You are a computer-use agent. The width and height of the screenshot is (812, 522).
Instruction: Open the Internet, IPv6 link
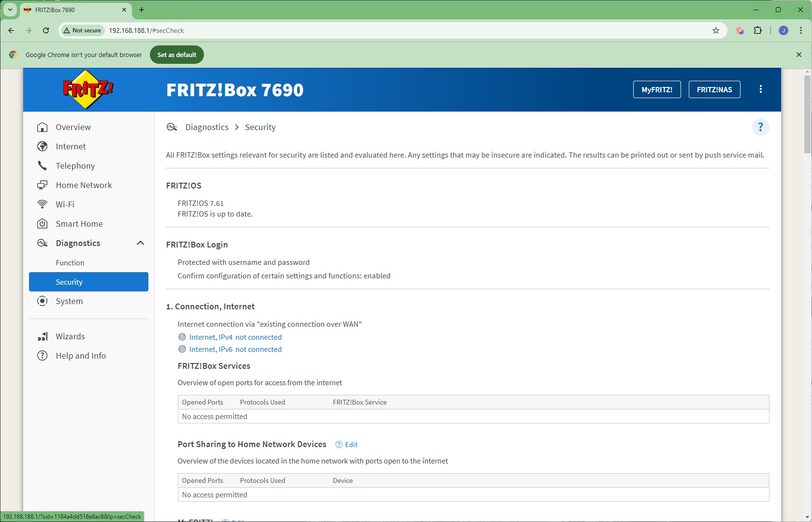tap(235, 349)
